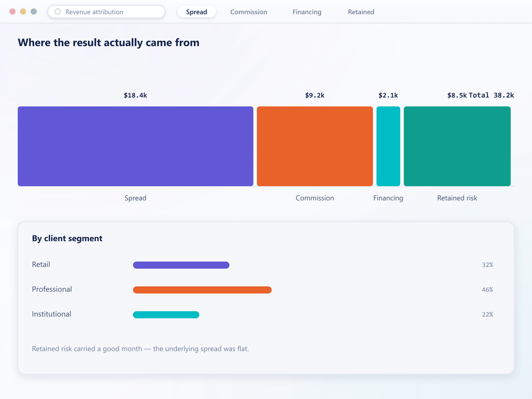Click the Commission axis label below chart
The height and width of the screenshot is (399, 532).
[x=315, y=198]
